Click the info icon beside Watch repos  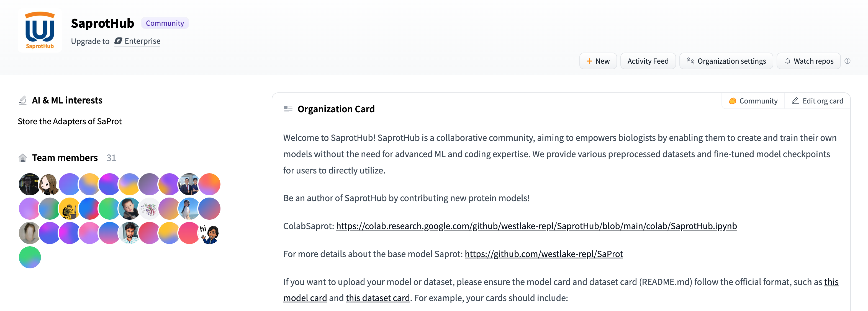(x=848, y=61)
